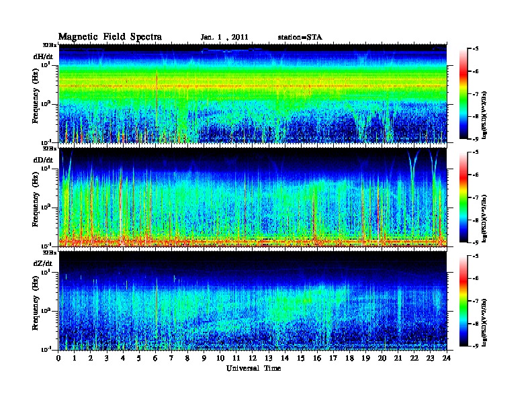Click the -6 tick on dD/dt color bar
The height and width of the screenshot is (411, 532).
tap(476, 175)
